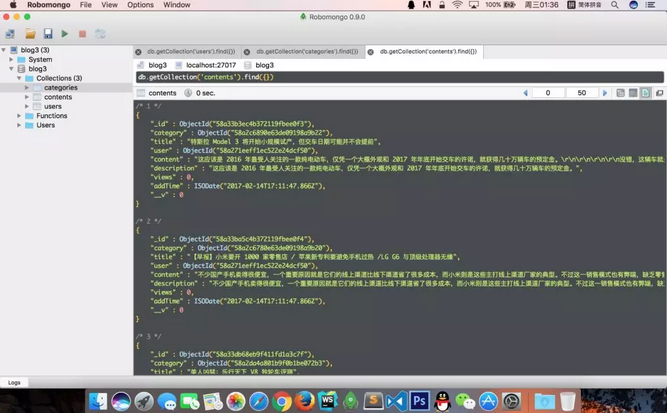Viewport: 667px width, 413px height.
Task: Switch to the getCollection('users') tab
Action: point(191,51)
